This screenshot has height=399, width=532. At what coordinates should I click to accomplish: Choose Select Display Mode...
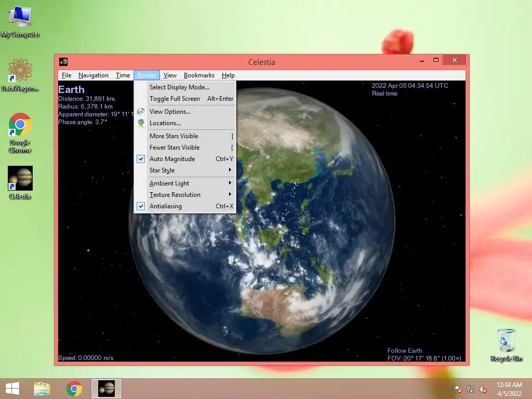click(x=184, y=87)
